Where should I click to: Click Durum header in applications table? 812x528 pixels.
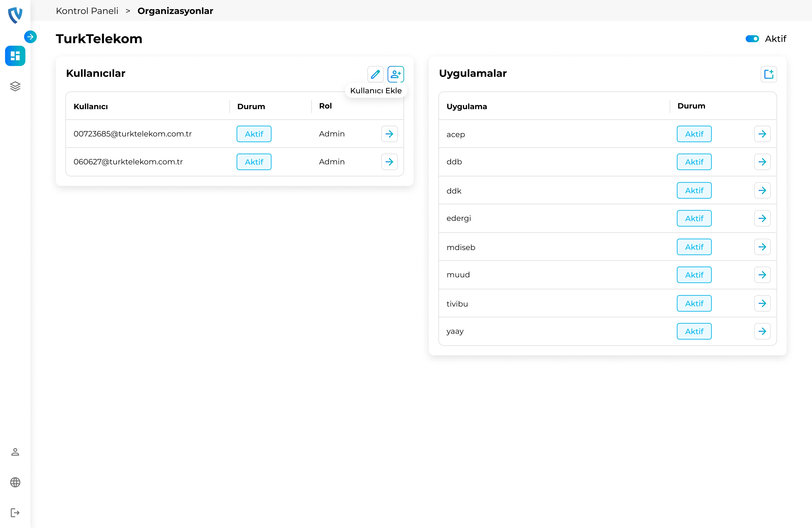691,106
